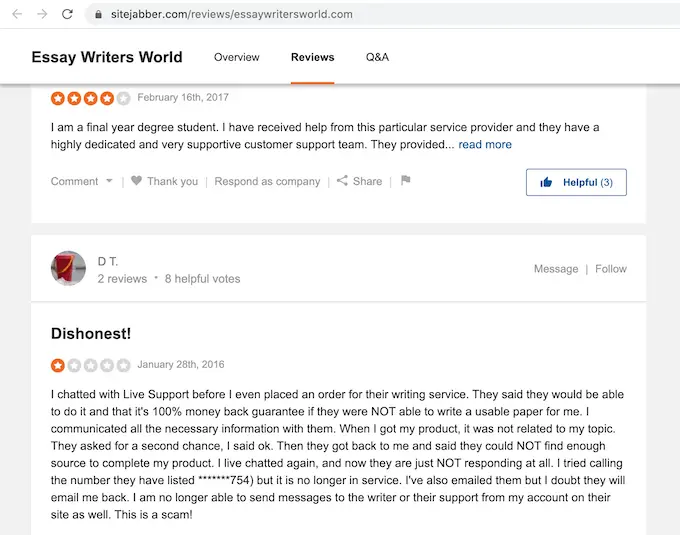Click the heart icon beside Thank you
The width and height of the screenshot is (680, 535).
pyautogui.click(x=137, y=181)
